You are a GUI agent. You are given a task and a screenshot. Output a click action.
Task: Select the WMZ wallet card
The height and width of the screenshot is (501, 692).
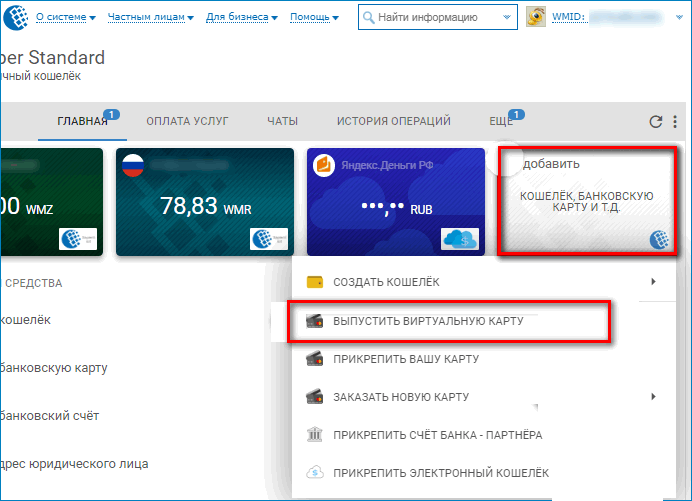tap(52, 202)
